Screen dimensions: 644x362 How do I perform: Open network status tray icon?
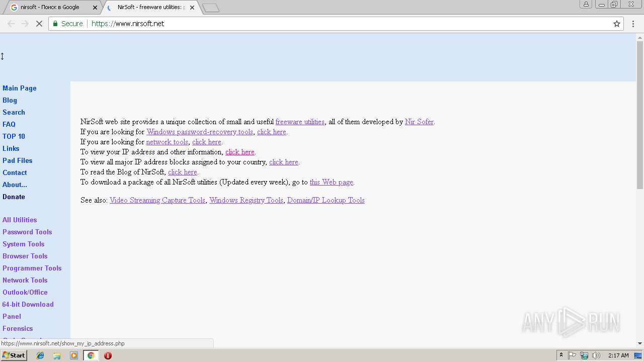click(584, 355)
